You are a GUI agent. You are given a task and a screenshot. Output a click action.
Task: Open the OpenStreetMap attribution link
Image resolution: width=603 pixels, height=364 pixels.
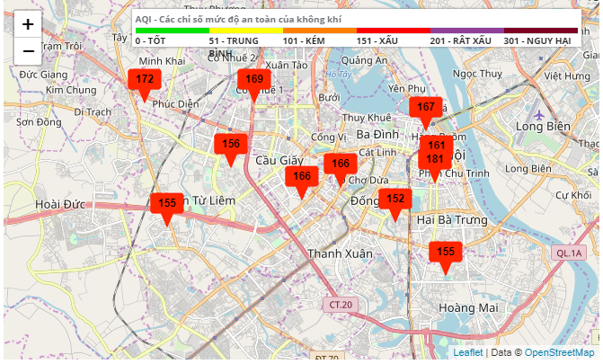[x=559, y=353]
